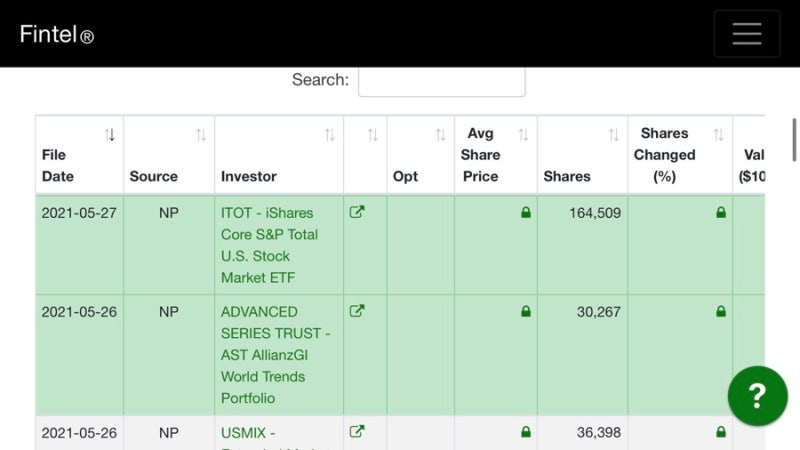
Task: Click lock icon in ITOT Shares Changed cell
Action: pyautogui.click(x=720, y=213)
